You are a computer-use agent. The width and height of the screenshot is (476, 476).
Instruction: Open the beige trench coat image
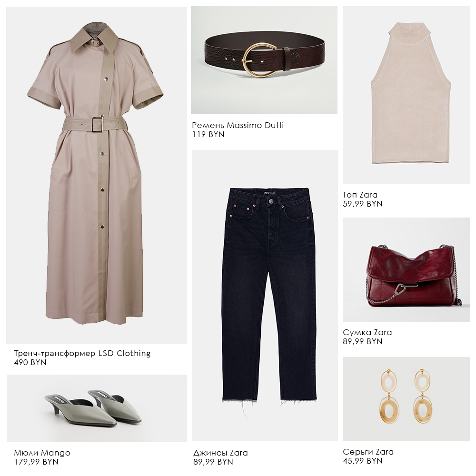97,175
